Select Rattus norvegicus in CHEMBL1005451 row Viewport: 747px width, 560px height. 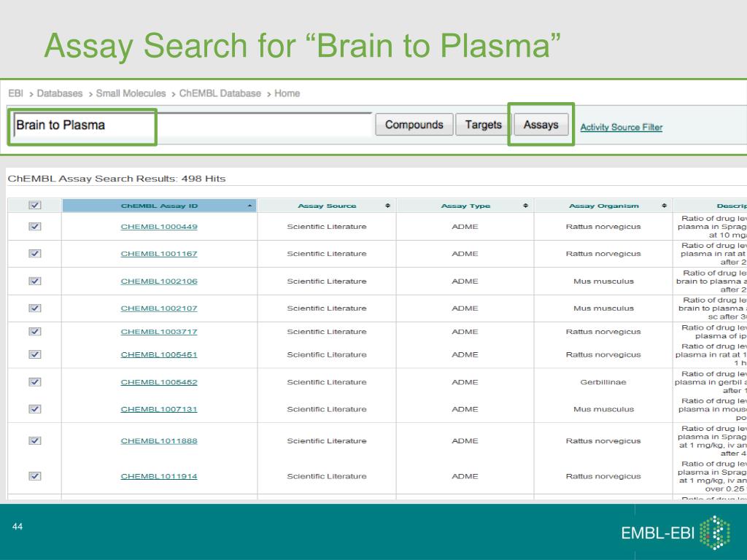pyautogui.click(x=603, y=354)
